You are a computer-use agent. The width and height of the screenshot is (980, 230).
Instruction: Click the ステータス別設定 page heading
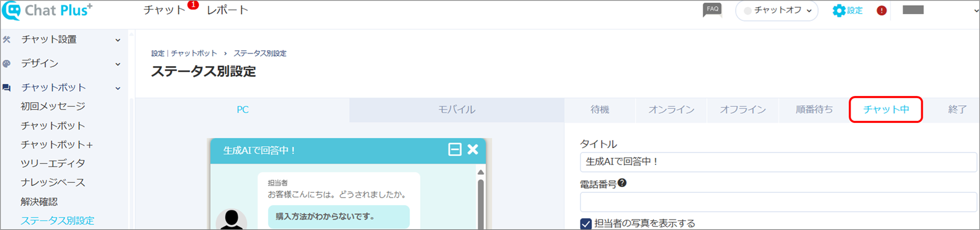click(204, 71)
